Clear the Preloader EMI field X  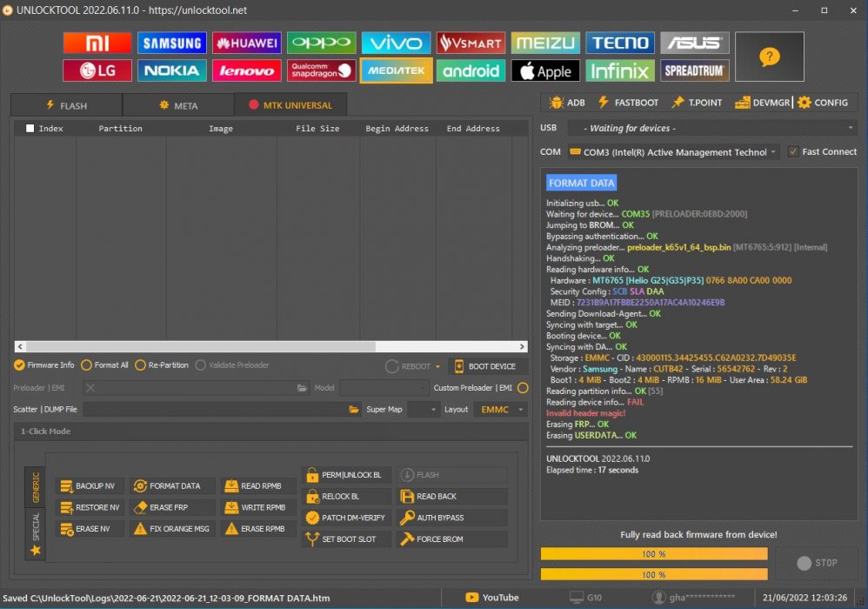(90, 387)
